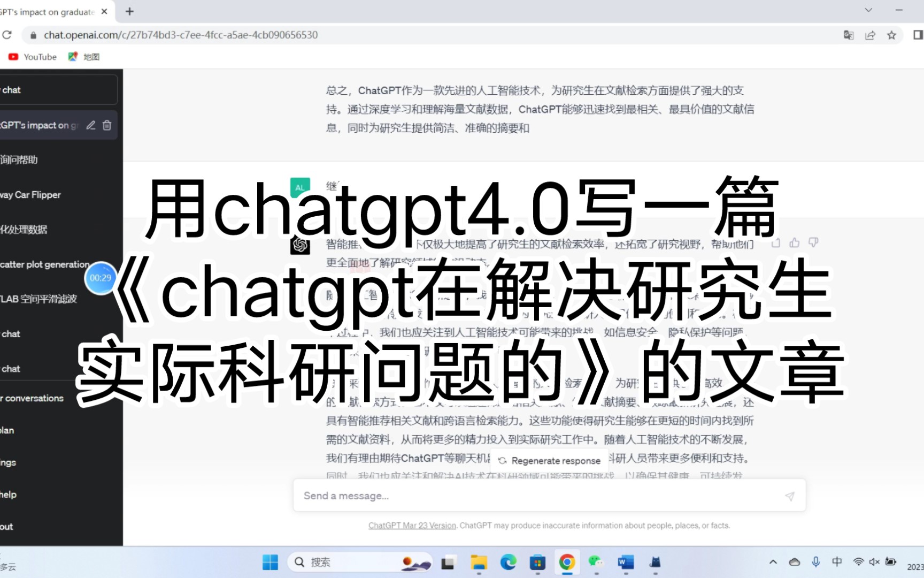Switch to Chrome in taskbar
This screenshot has width=924, height=578.
(x=567, y=562)
